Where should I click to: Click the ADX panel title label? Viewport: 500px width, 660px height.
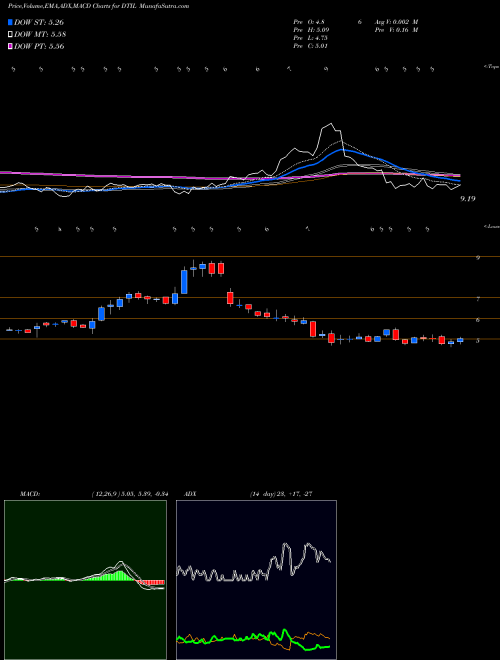point(190,494)
